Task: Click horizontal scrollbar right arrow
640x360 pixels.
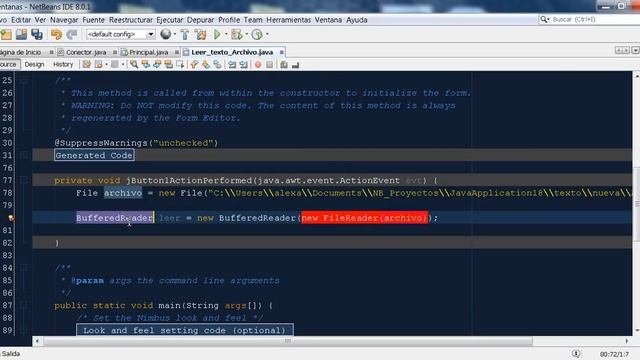Action: pyautogui.click(x=627, y=341)
